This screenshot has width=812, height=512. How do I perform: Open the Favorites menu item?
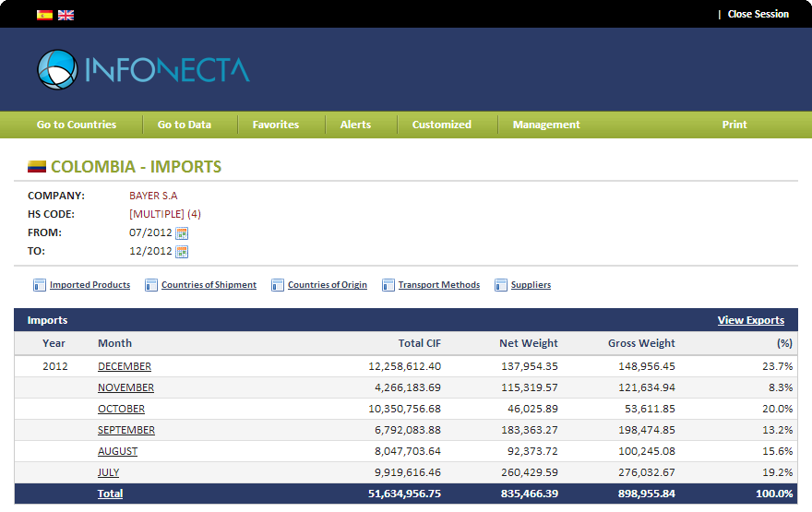coord(276,125)
